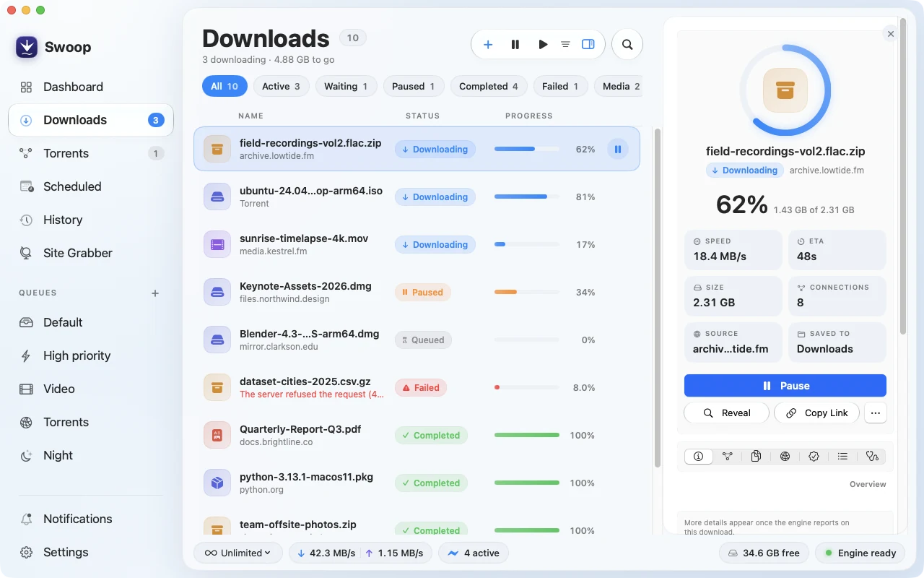Close the details panel
The height and width of the screenshot is (578, 924).
coord(890,34)
